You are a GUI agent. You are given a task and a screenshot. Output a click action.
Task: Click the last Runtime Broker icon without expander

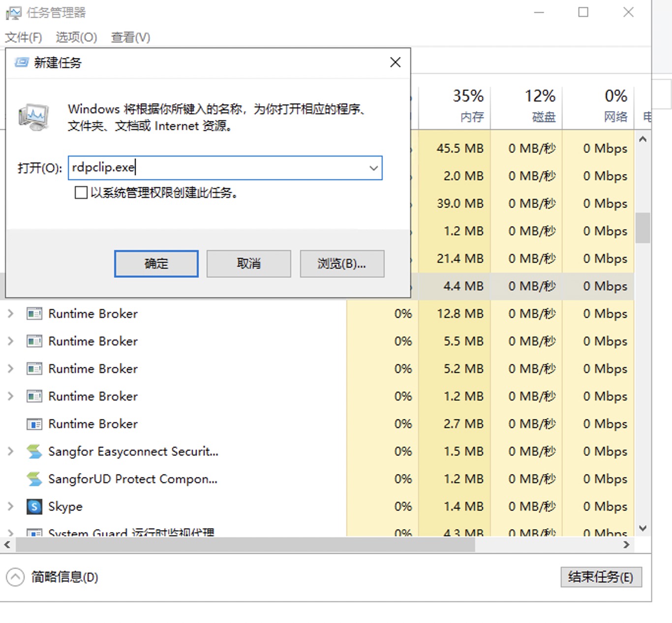[34, 424]
